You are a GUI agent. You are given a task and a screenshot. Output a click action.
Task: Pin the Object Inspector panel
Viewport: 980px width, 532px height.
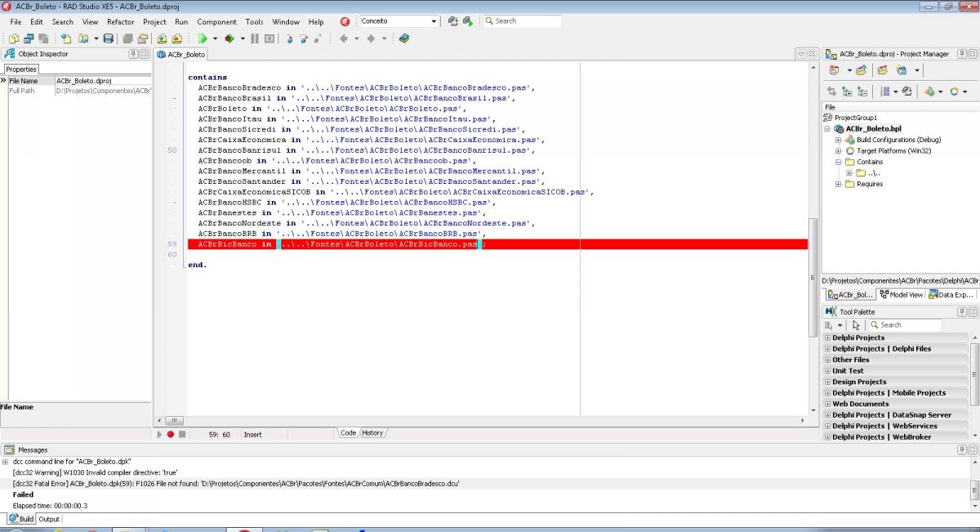point(133,54)
